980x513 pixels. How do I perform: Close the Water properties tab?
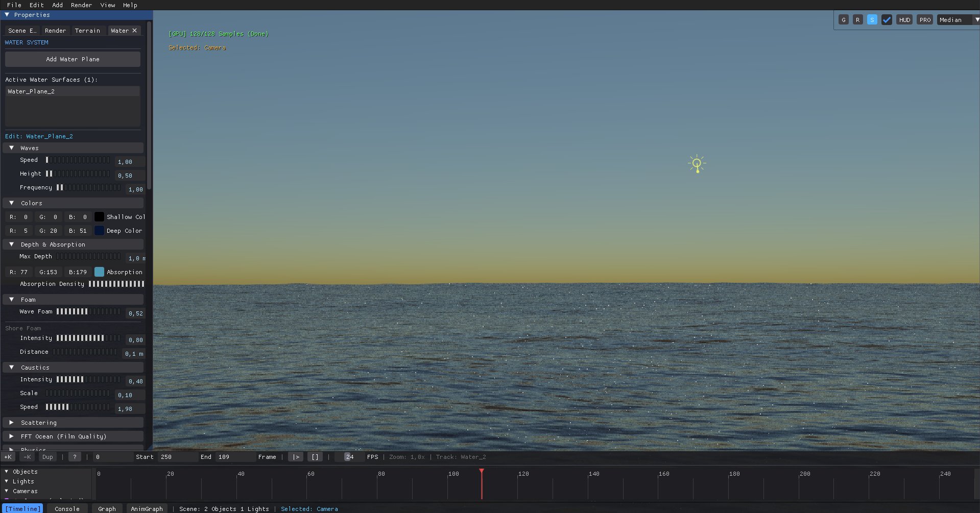click(x=135, y=30)
